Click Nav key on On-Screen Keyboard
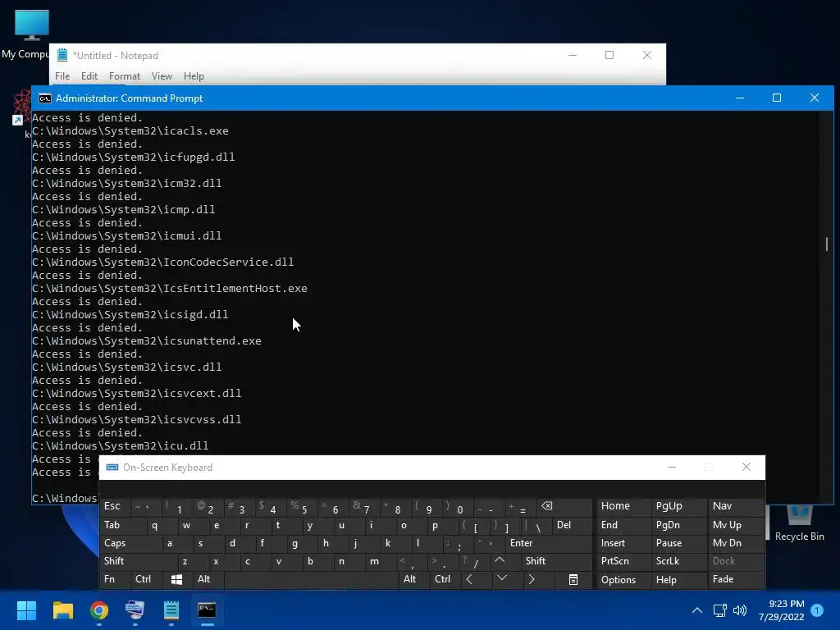The image size is (840, 630). click(736, 506)
